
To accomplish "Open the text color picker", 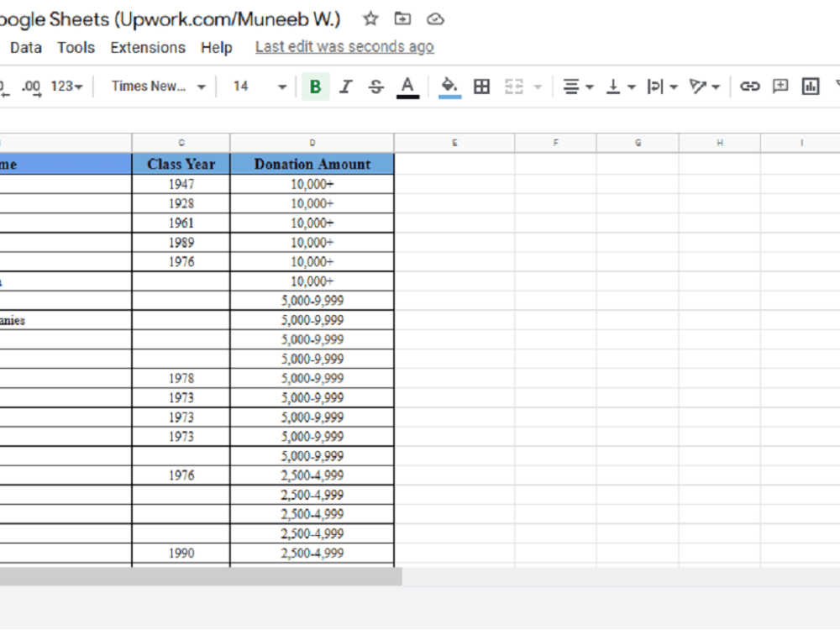I will pyautogui.click(x=407, y=86).
